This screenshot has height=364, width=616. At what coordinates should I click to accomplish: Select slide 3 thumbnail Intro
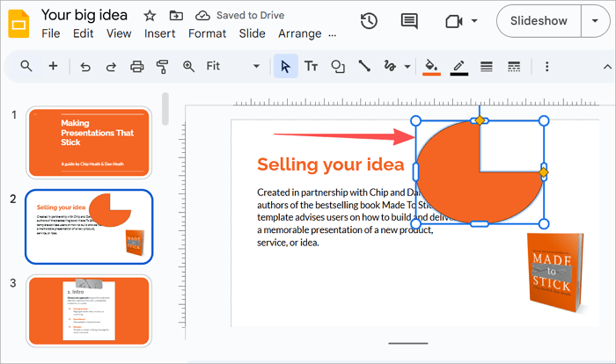point(89,310)
